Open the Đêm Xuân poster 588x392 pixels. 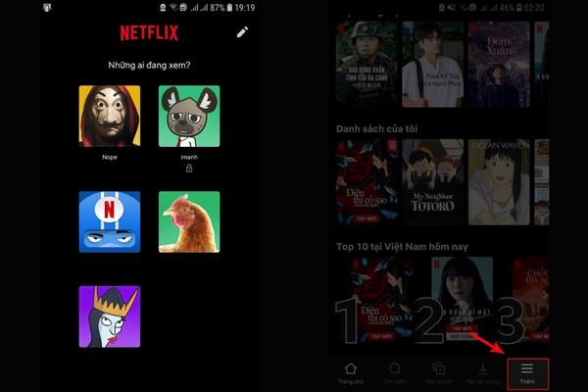tap(499, 64)
